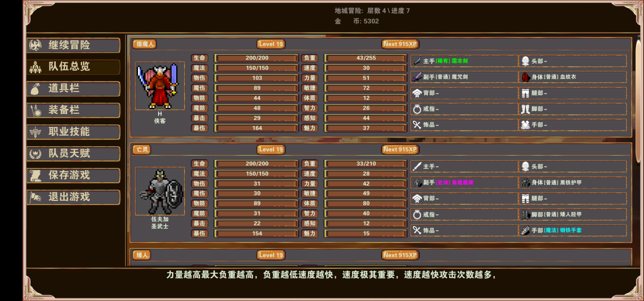Click 猎魔人 暴伤 value 164
This screenshot has height=301, width=644.
pos(256,128)
